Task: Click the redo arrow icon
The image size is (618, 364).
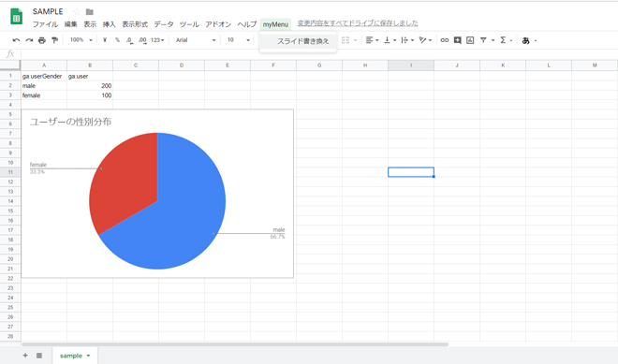Action: click(29, 40)
